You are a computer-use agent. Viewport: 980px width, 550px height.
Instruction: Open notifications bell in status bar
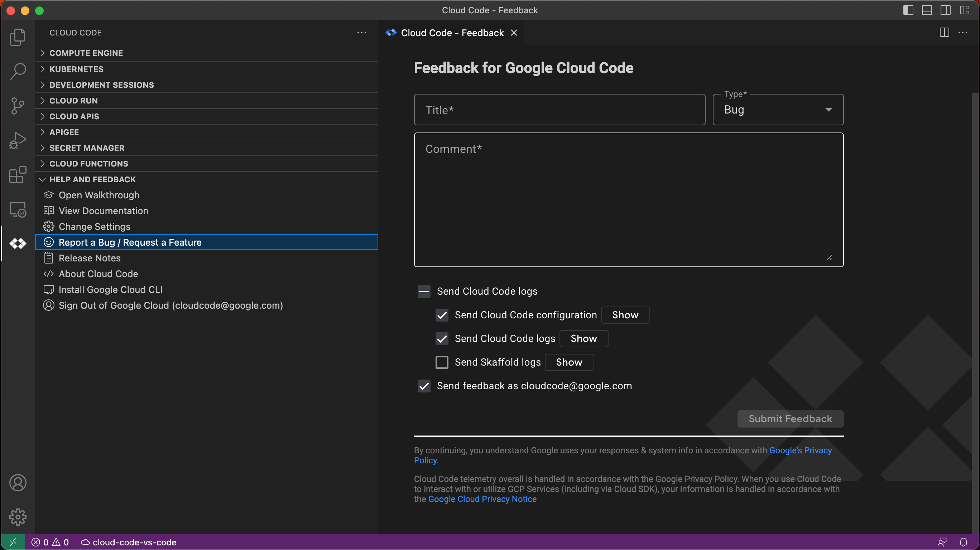click(964, 542)
